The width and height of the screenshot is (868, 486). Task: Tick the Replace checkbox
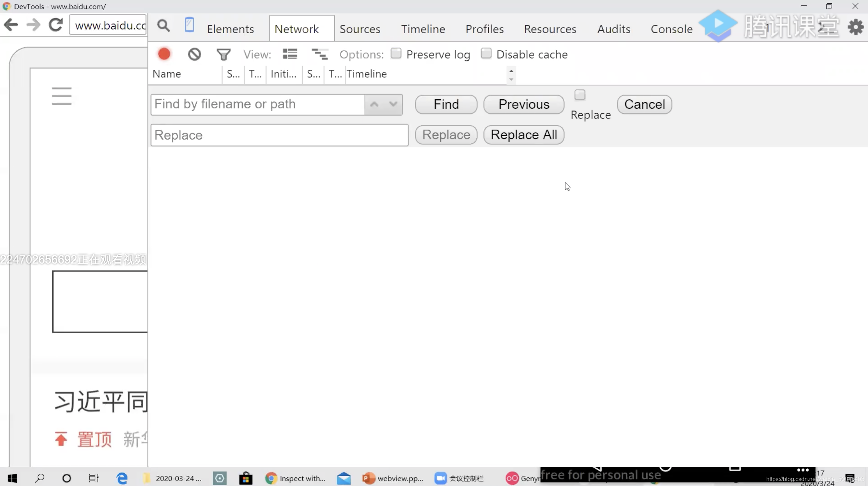(580, 95)
